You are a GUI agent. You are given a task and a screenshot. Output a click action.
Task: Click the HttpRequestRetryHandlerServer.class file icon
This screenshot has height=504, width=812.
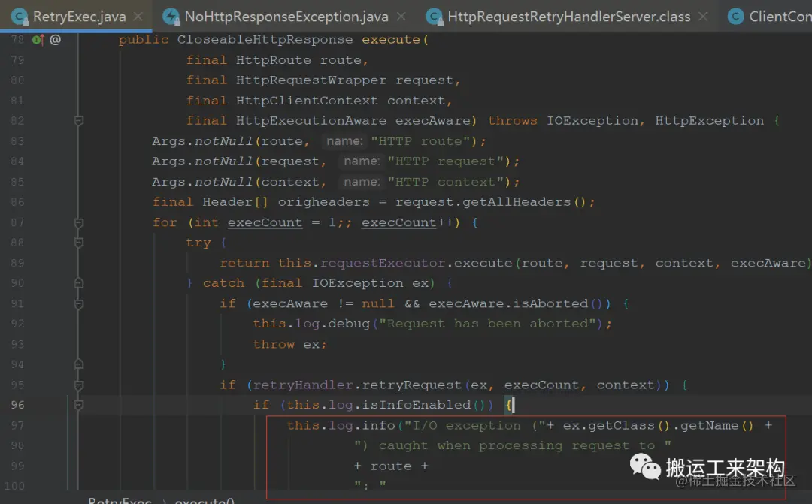tap(434, 17)
